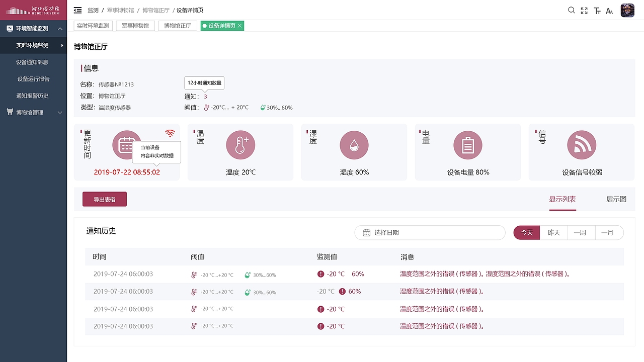
Task: Open 设备通知消息 in the sidebar menu
Action: [x=33, y=62]
